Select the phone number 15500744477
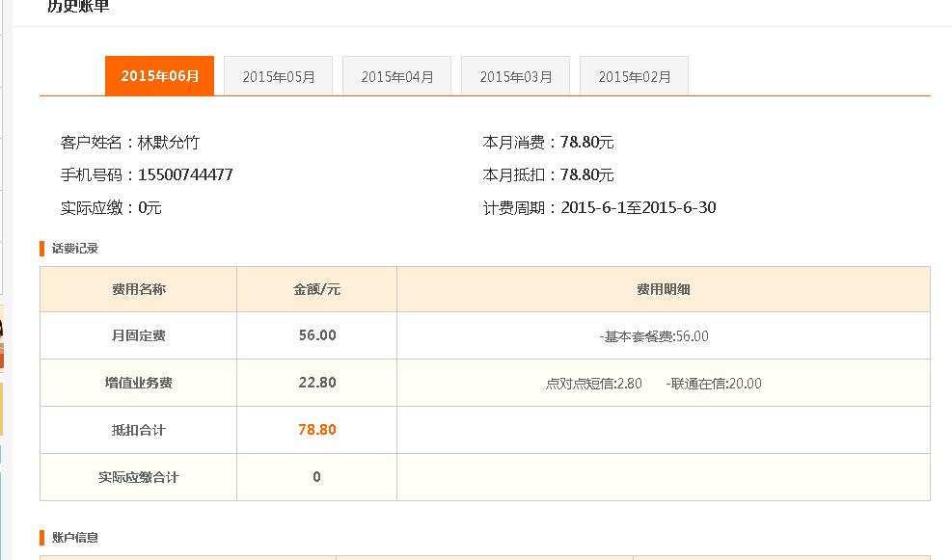This screenshot has width=952, height=560. tap(185, 175)
